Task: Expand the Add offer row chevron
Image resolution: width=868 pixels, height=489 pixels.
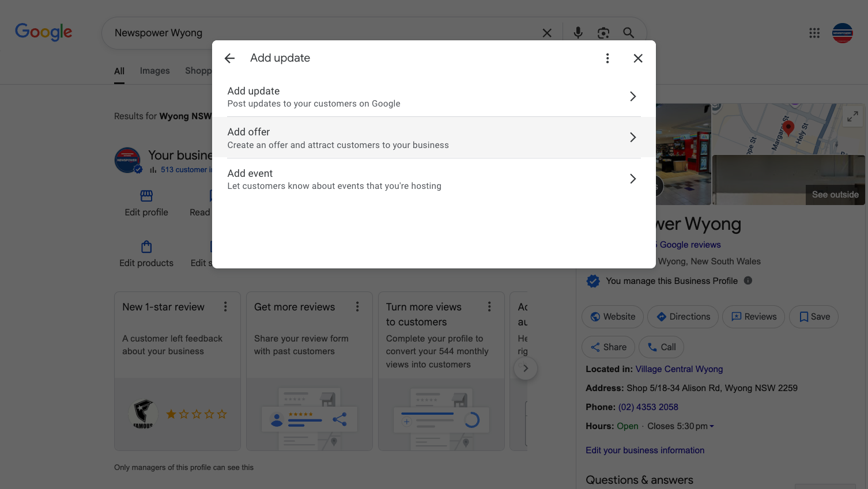Action: (633, 137)
